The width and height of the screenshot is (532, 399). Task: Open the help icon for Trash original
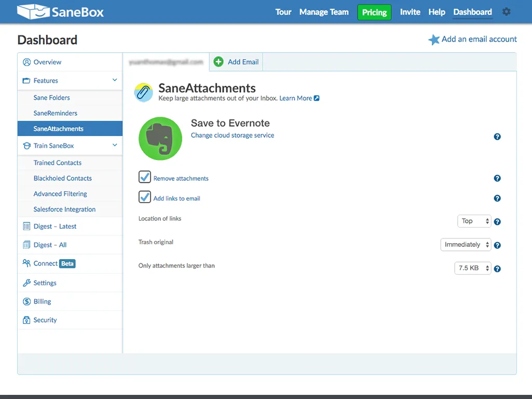497,245
